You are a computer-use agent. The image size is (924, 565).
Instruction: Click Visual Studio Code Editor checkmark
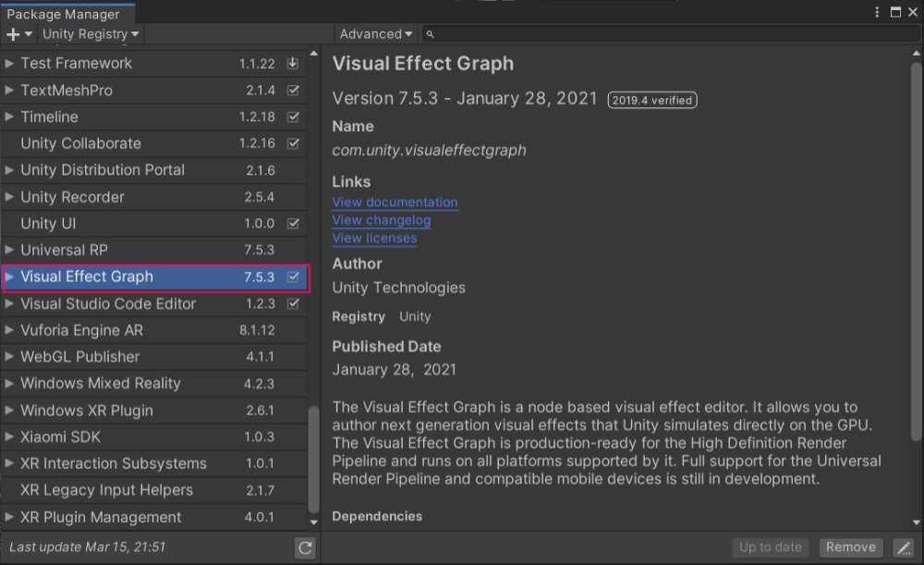(x=293, y=303)
